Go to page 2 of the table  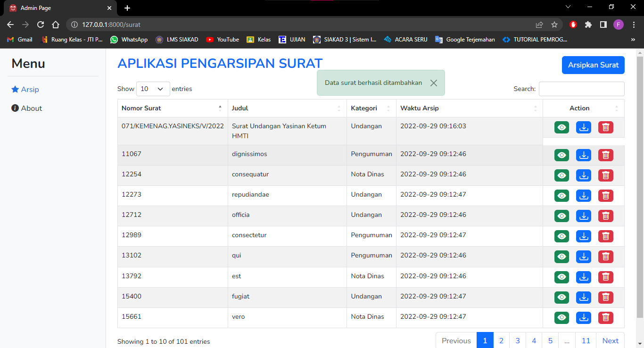[x=501, y=340]
